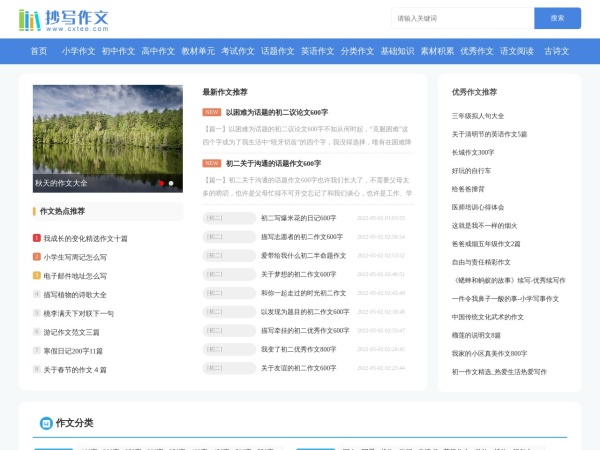The image size is (600, 450).
Task: Open the article 游记作文范文三篇
Action: pos(71,332)
